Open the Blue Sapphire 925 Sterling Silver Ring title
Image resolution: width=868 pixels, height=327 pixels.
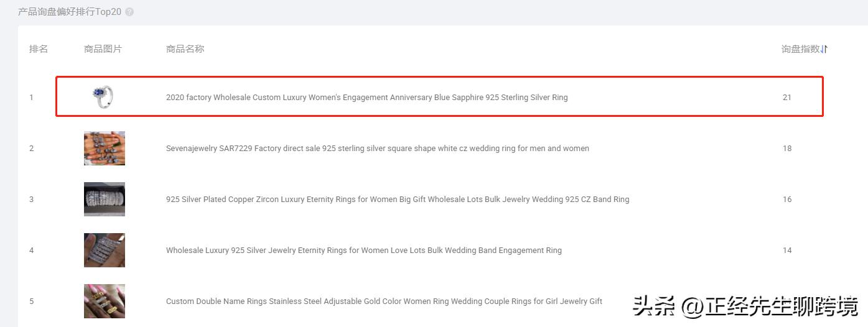click(366, 97)
